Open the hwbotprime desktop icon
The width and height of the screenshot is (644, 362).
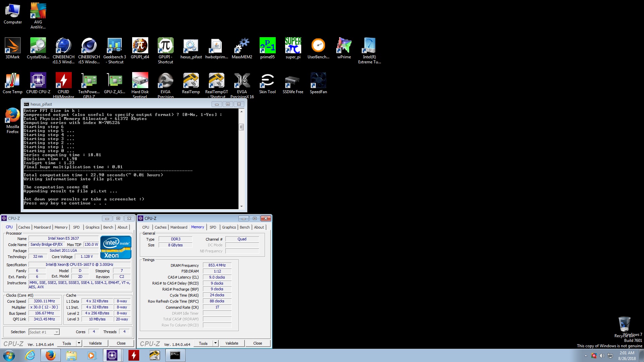click(x=216, y=48)
